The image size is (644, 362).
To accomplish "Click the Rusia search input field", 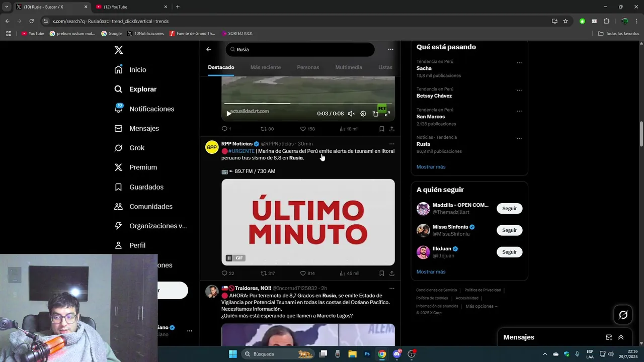I will click(300, 49).
